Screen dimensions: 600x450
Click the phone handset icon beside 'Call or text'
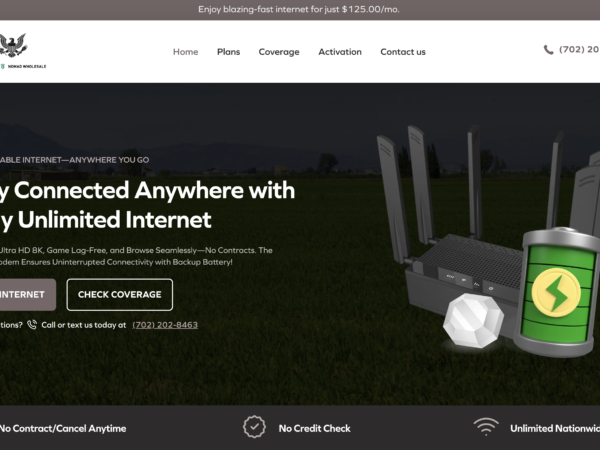(32, 325)
